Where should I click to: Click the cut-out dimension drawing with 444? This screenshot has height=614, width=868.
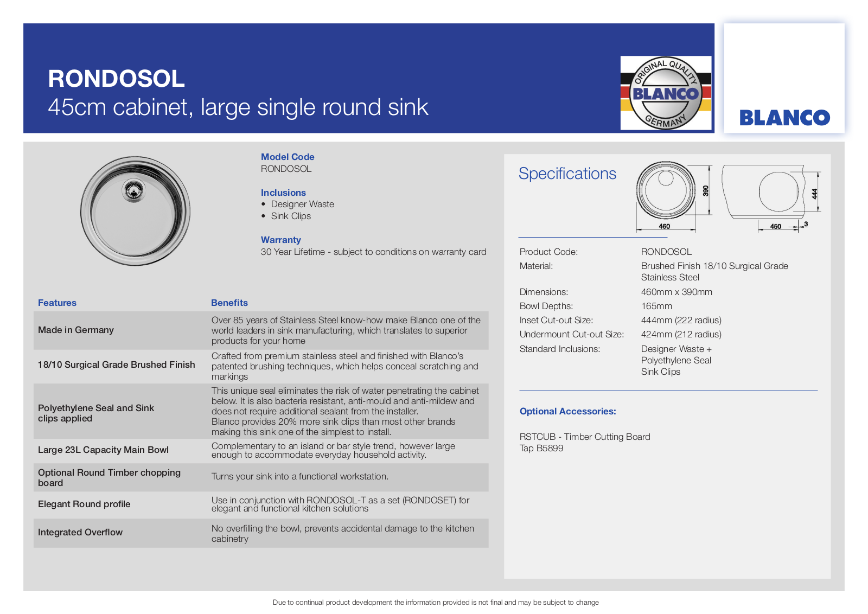tap(771, 198)
